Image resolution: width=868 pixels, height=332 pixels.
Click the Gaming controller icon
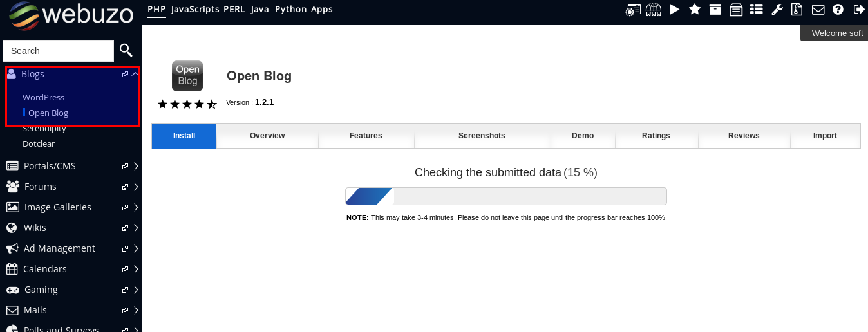tap(13, 290)
